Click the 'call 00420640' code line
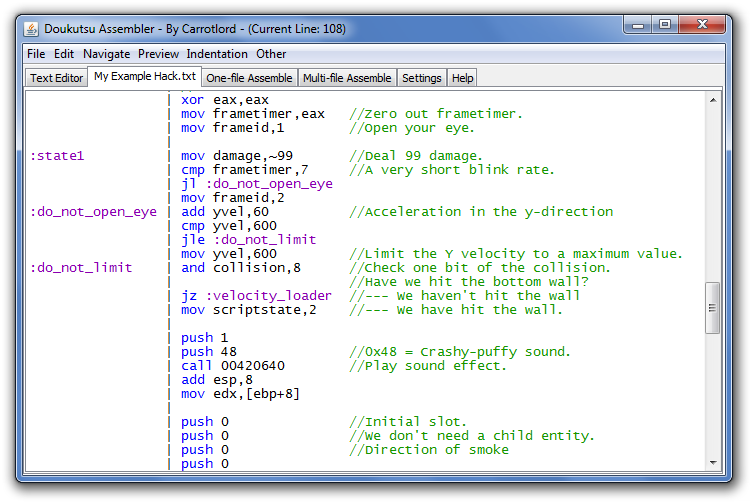This screenshot has width=750, height=502. click(x=233, y=366)
